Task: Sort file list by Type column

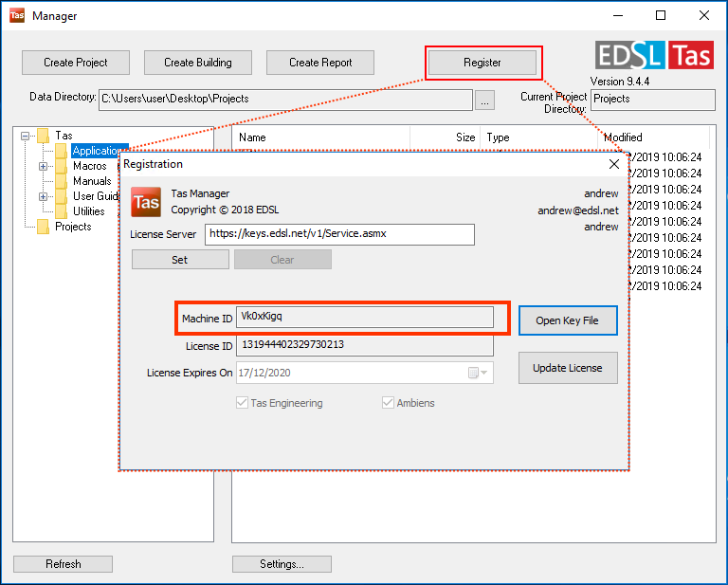Action: coord(538,137)
